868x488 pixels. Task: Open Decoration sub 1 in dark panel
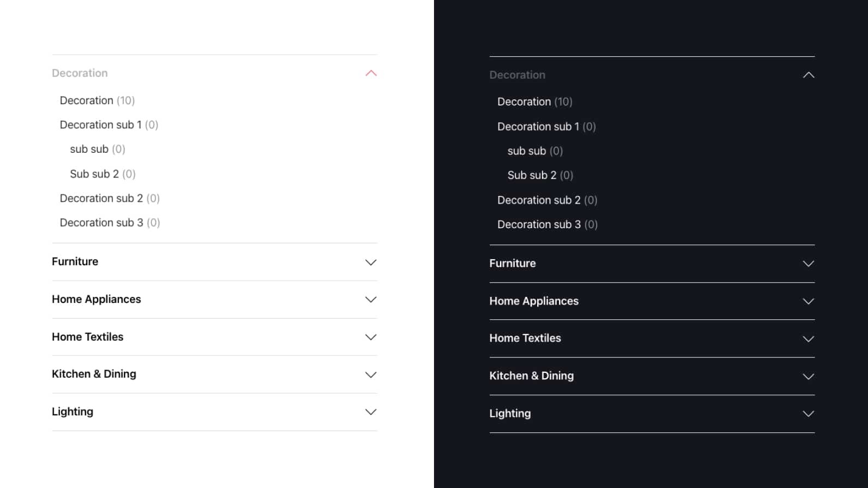coord(546,127)
